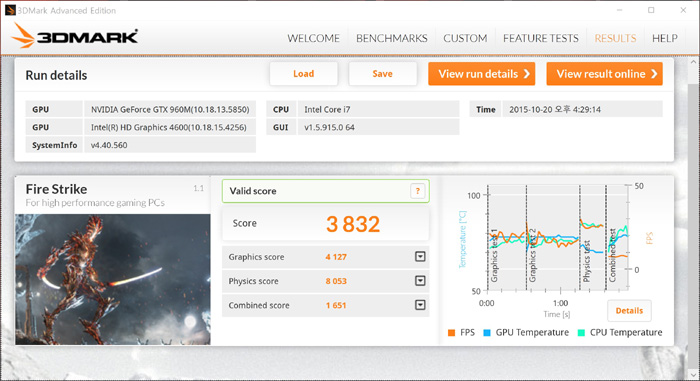Open the FEATURE TESTS tab
The image size is (700, 381).
(x=541, y=38)
